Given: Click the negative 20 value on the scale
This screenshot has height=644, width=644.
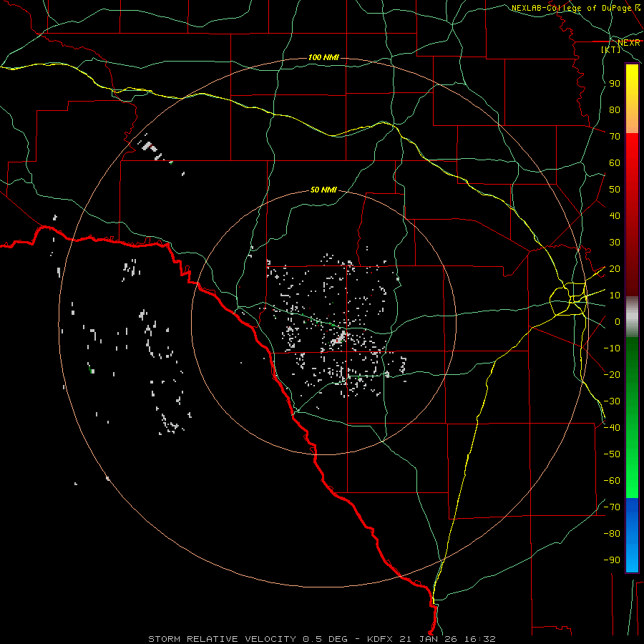Looking at the screenshot, I should pos(612,374).
